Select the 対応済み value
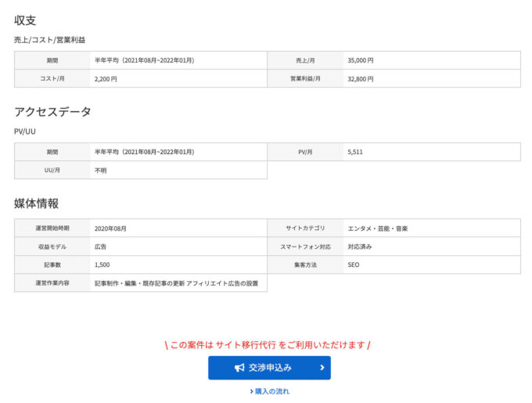 pyautogui.click(x=360, y=246)
